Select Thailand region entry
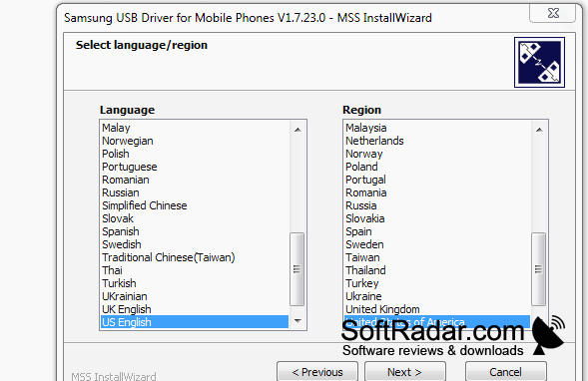Viewport: 588px width, 381px height. [437, 270]
